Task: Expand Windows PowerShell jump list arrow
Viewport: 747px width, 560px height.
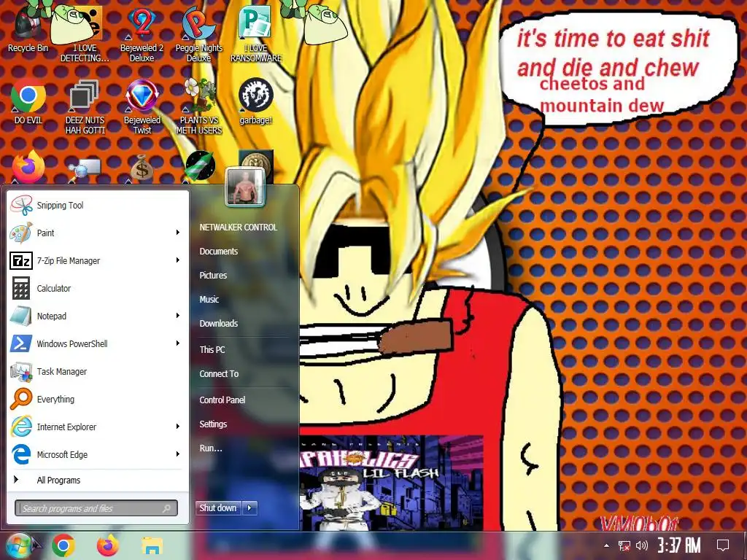Action: (178, 343)
